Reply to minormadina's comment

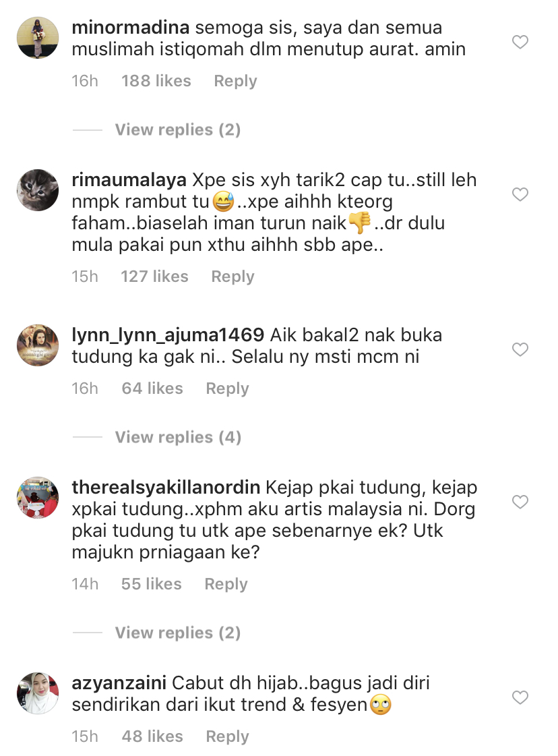pos(235,81)
